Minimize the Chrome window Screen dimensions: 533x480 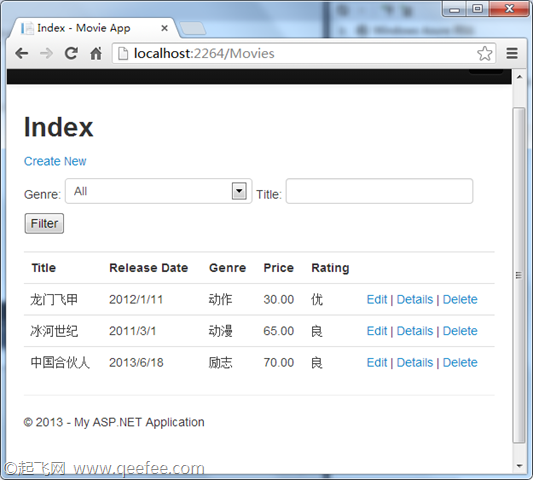pos(454,10)
